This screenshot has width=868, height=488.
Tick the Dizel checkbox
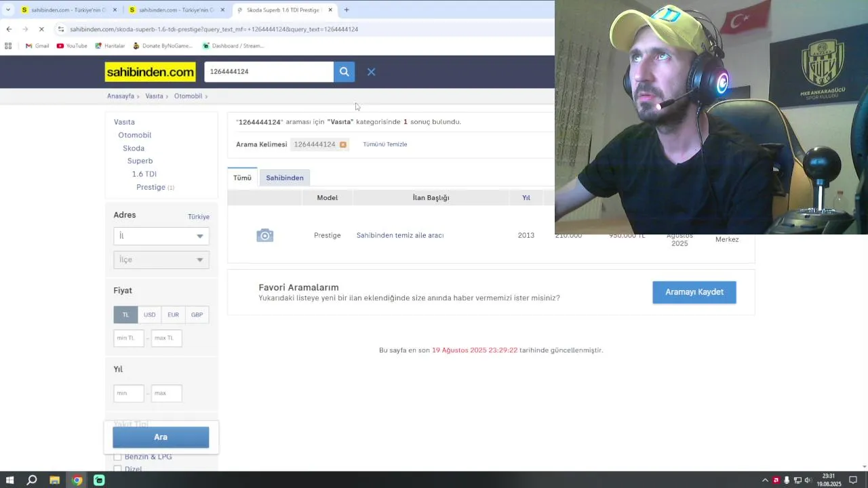(117, 468)
